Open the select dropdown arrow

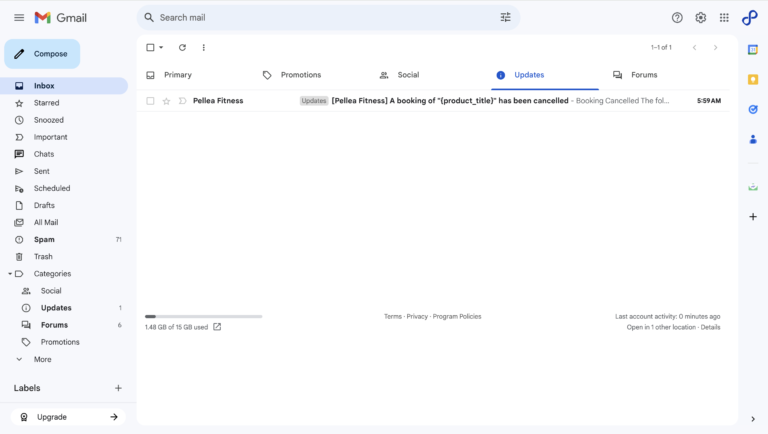tap(161, 48)
